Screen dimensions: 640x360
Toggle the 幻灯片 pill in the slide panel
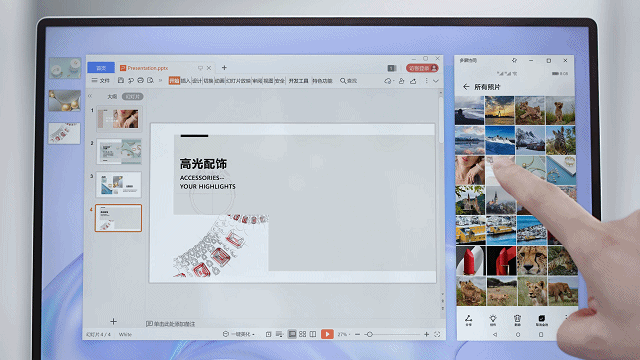[132, 97]
